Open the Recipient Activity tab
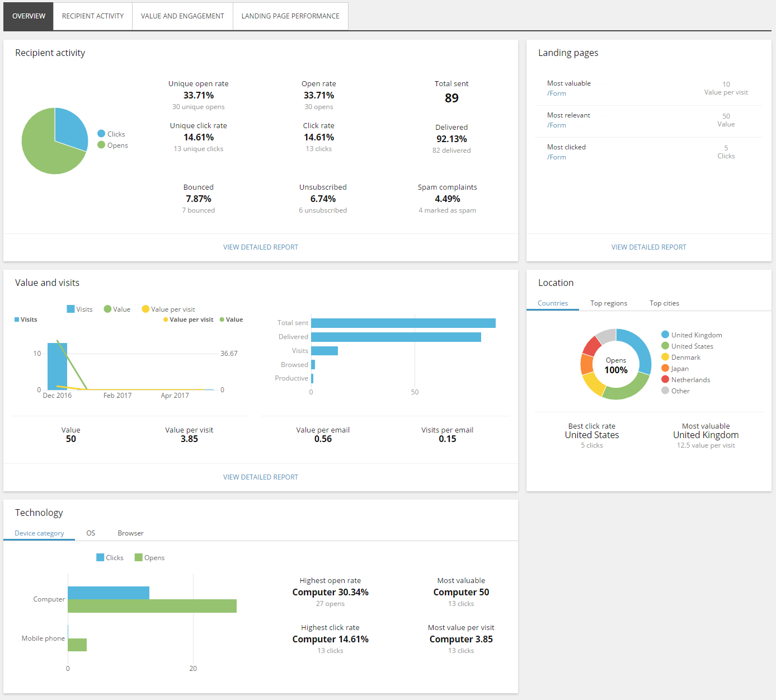Image resolution: width=776 pixels, height=700 pixels. 93,16
